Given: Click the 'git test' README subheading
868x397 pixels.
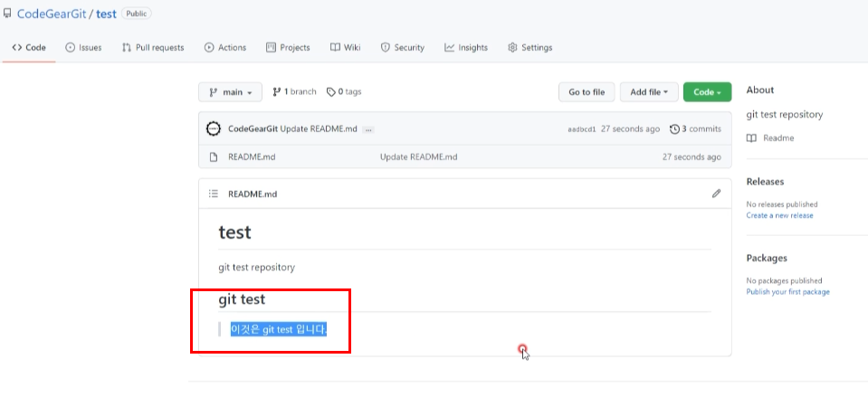Looking at the screenshot, I should pyautogui.click(x=242, y=299).
